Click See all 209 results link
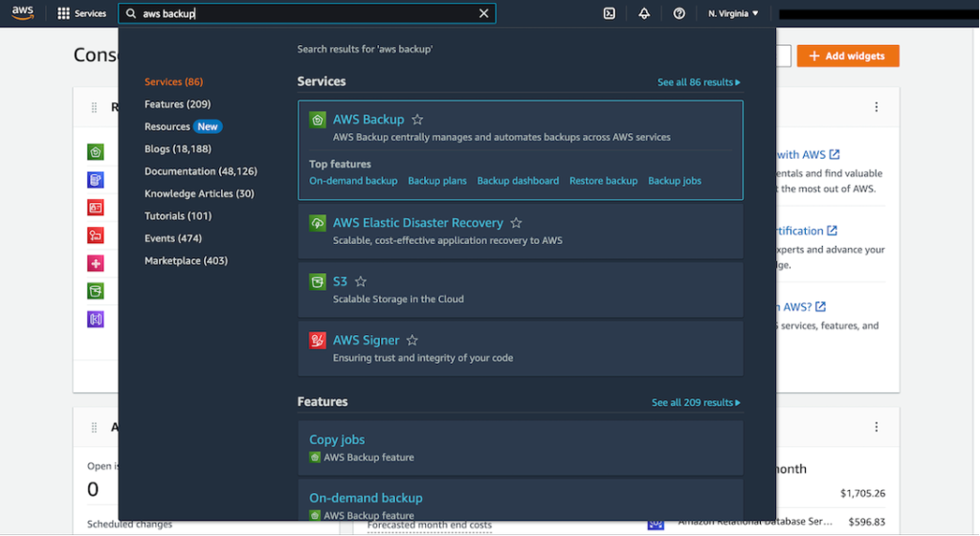The height and width of the screenshot is (536, 980). (696, 403)
